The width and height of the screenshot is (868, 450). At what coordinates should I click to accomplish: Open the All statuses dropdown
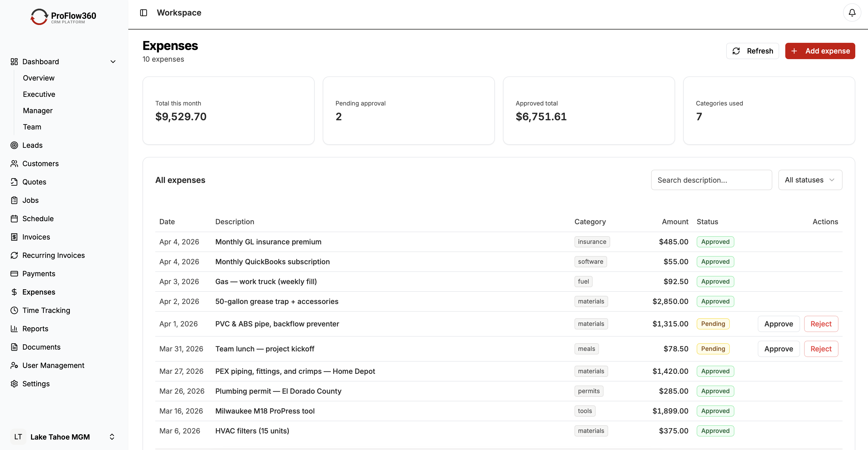click(x=810, y=180)
